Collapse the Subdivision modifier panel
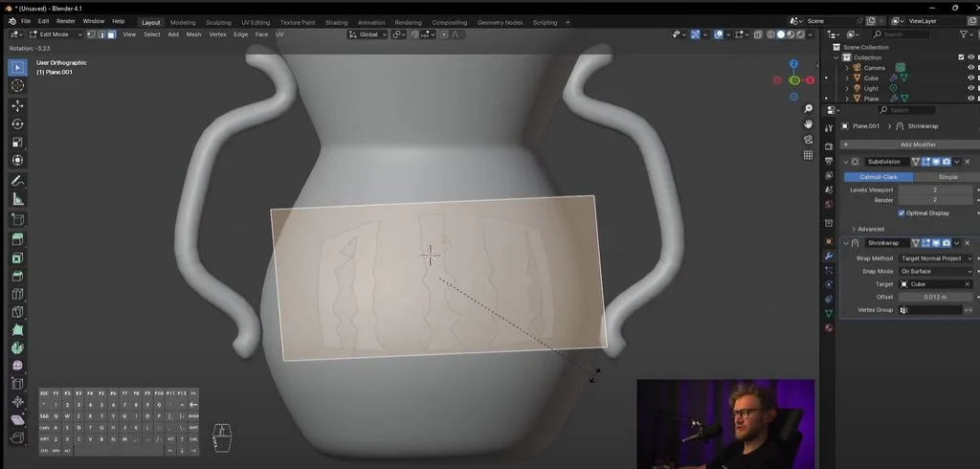This screenshot has width=980, height=469. click(x=846, y=162)
